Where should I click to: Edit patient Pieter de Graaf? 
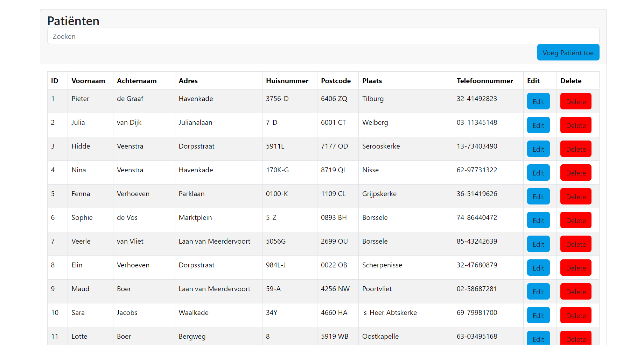point(538,101)
